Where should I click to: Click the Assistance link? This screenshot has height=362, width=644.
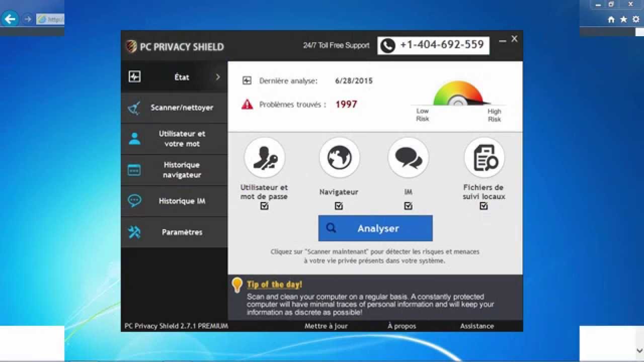tap(477, 326)
